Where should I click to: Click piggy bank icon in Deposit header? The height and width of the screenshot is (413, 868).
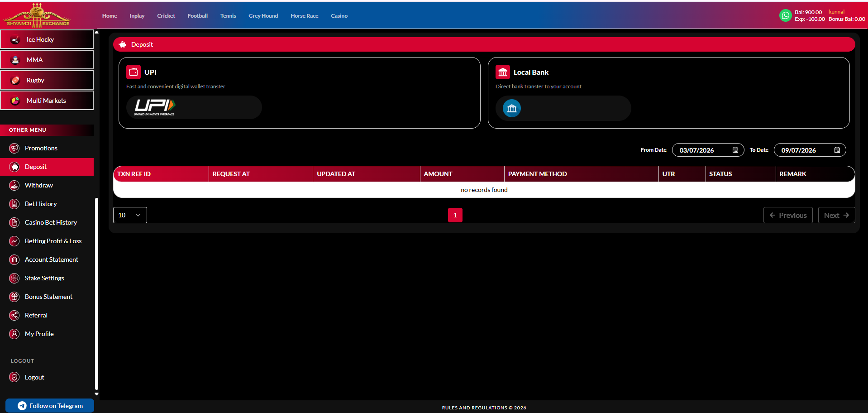(123, 44)
